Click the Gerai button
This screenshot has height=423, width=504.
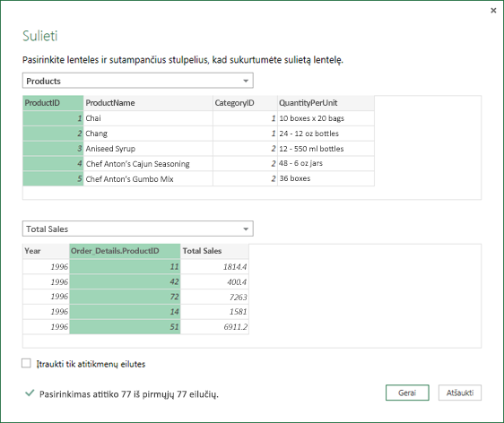pyautogui.click(x=407, y=393)
